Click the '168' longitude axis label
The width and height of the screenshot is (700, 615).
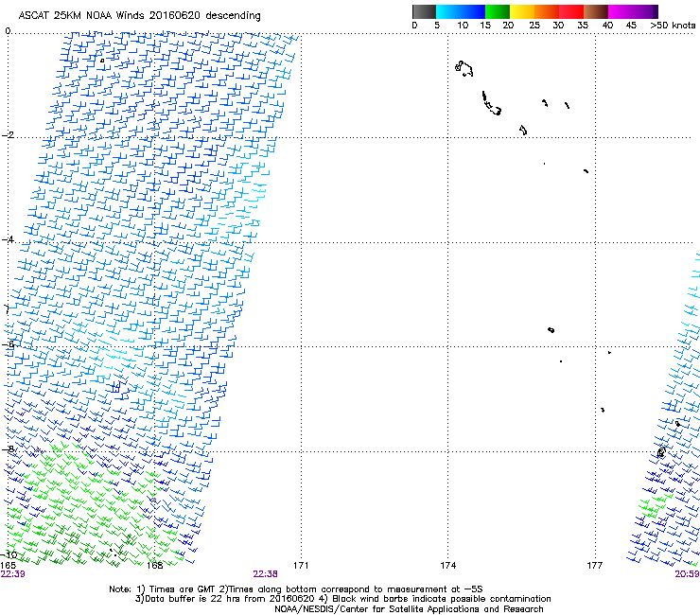[154, 566]
